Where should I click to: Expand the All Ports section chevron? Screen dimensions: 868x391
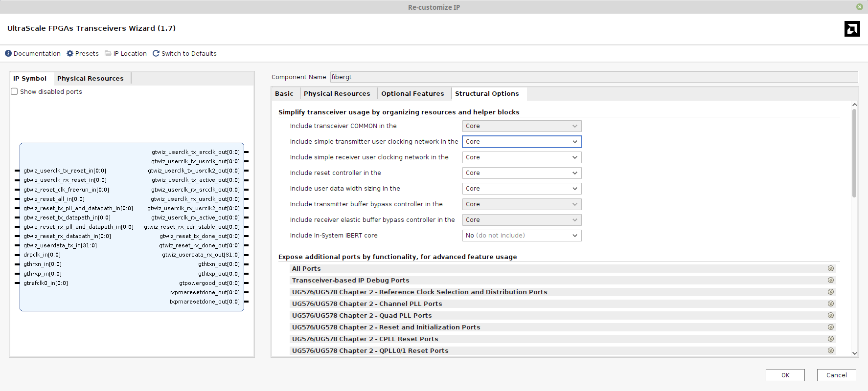[830, 268]
